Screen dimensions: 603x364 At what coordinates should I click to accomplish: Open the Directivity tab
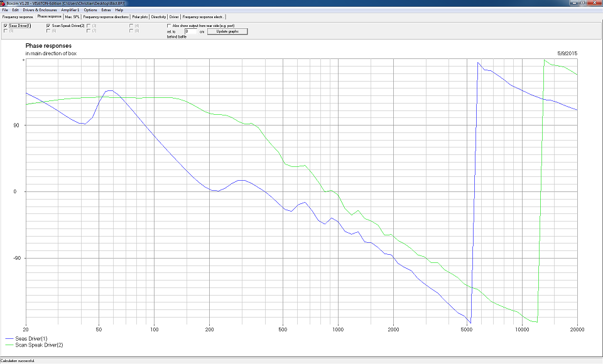coord(158,17)
